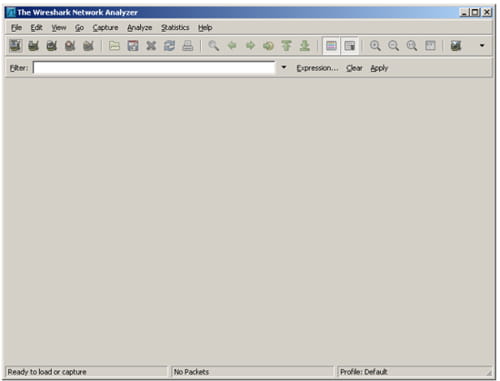Clear the display filter

click(x=354, y=68)
